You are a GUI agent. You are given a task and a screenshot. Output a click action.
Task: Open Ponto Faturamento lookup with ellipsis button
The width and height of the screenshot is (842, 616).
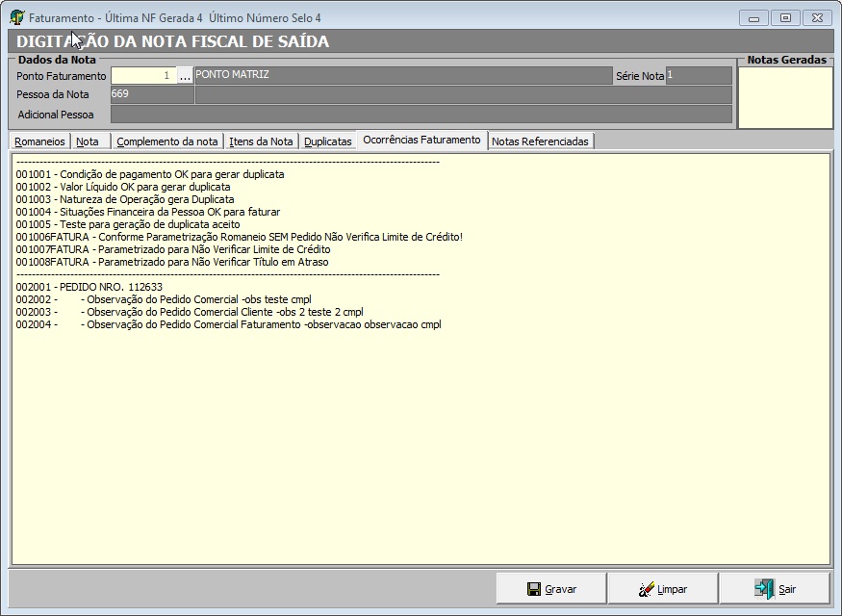(185, 76)
